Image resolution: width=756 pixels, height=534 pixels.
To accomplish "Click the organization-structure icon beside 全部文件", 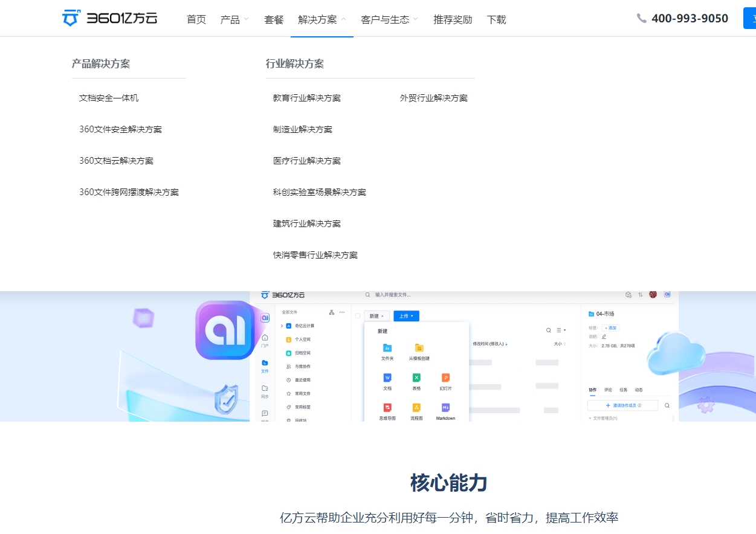I will pyautogui.click(x=331, y=312).
